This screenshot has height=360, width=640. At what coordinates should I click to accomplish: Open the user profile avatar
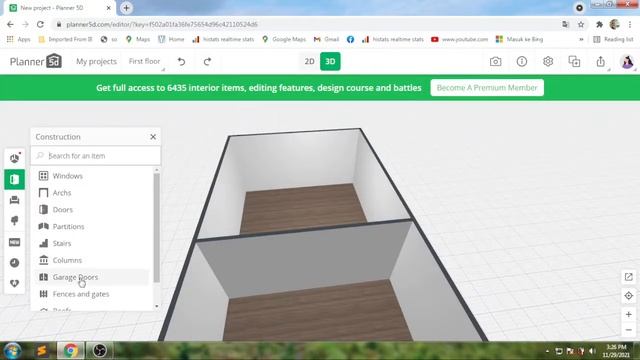[x=627, y=62]
